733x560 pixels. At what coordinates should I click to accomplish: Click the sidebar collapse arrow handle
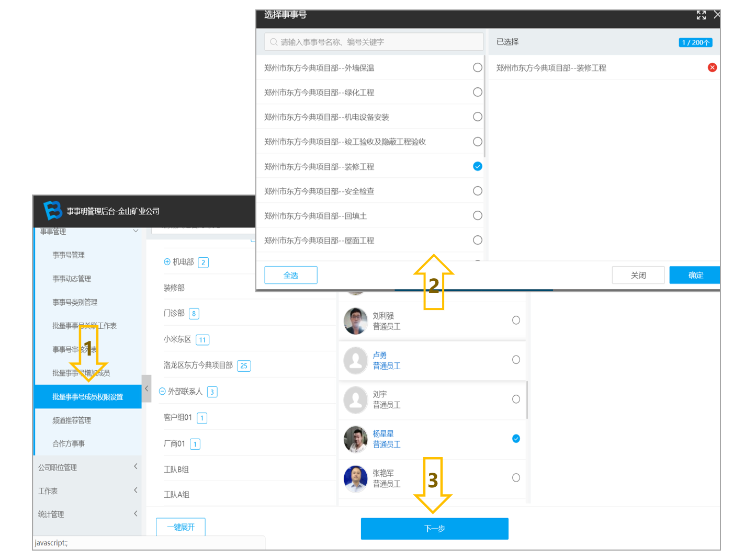pos(146,388)
